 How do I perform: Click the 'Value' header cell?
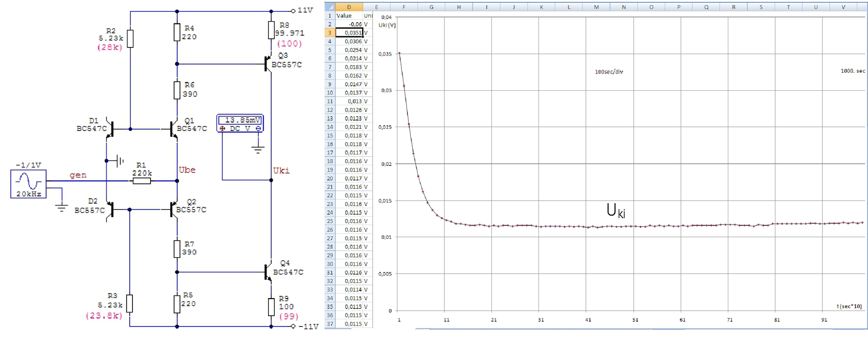click(349, 15)
